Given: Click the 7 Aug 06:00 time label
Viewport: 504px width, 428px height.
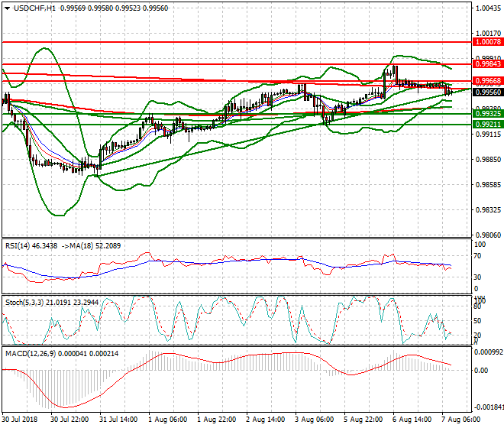Looking at the screenshot, I should (460, 420).
